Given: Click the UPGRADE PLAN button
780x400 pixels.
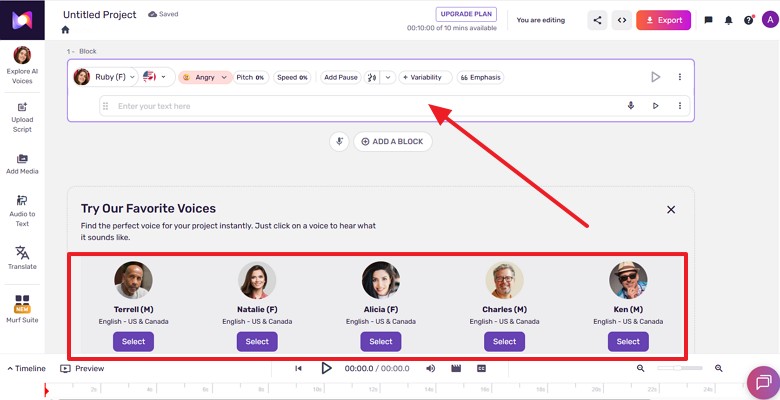Looking at the screenshot, I should (x=466, y=14).
